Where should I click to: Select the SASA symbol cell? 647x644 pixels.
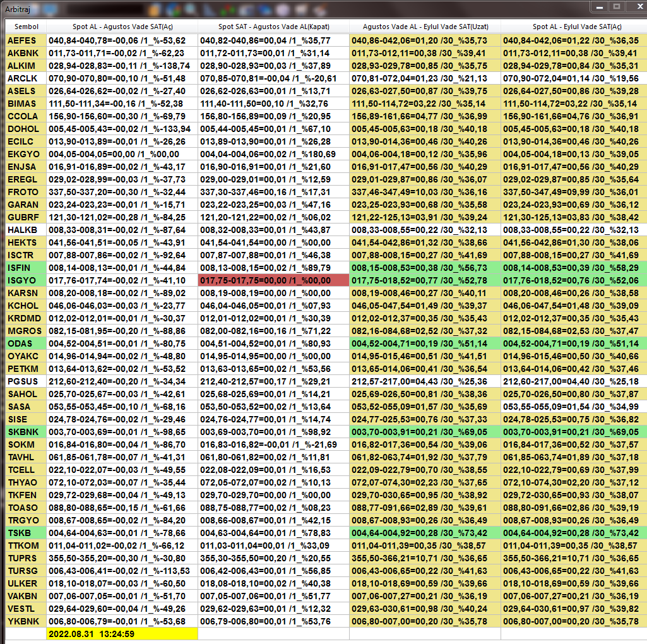click(x=26, y=407)
